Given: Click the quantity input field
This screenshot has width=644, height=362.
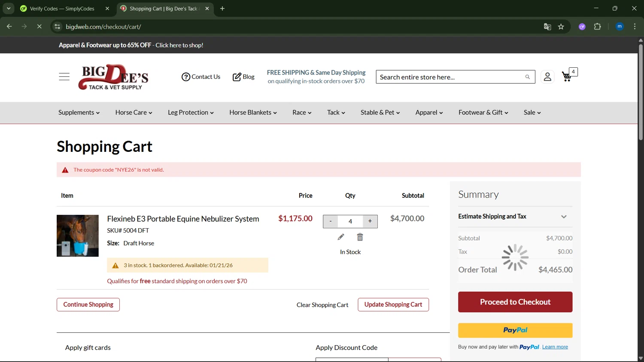Looking at the screenshot, I should 350,221.
